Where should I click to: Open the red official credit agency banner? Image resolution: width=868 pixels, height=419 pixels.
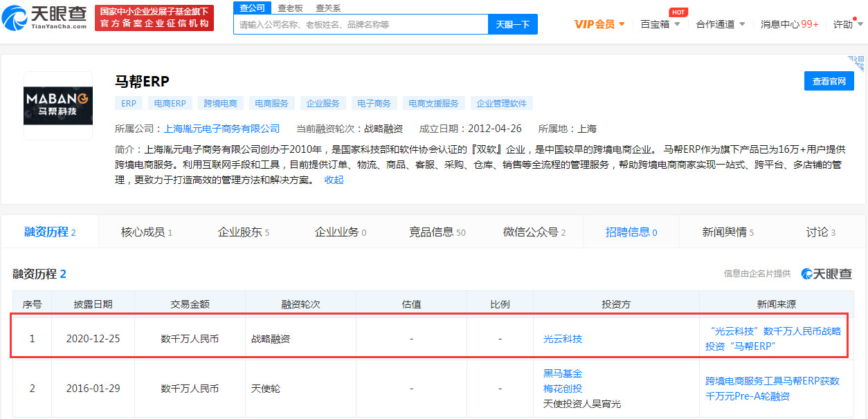pos(154,17)
